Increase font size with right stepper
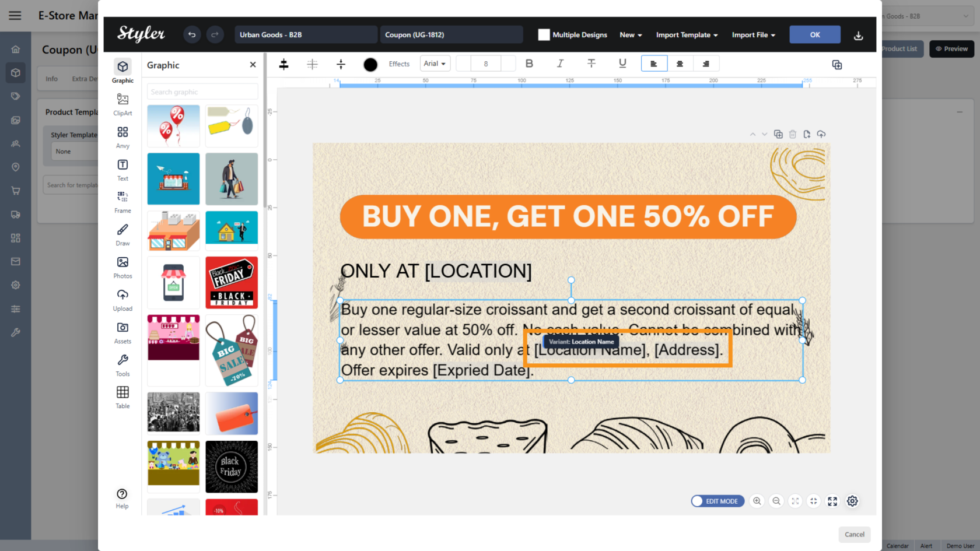The width and height of the screenshot is (980, 551). pos(508,64)
